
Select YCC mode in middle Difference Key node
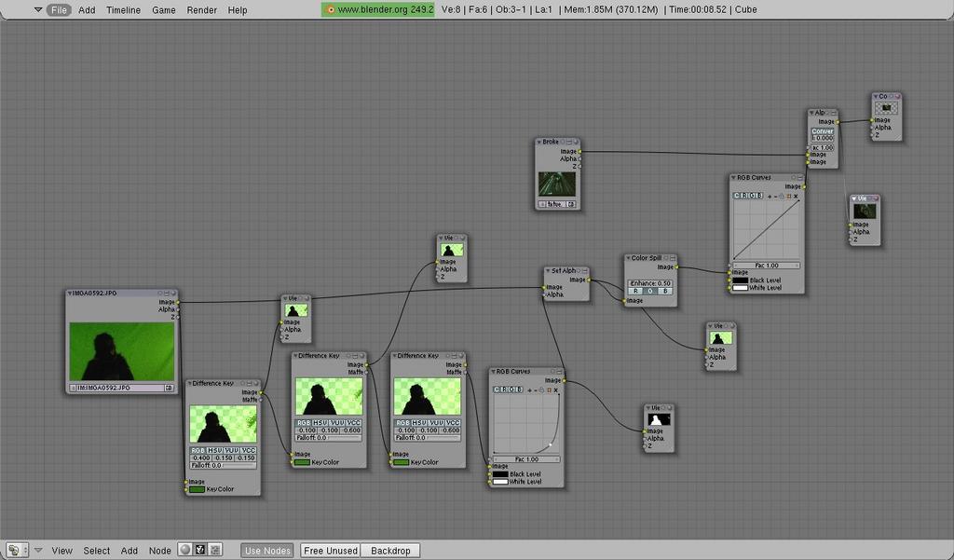(x=353, y=422)
